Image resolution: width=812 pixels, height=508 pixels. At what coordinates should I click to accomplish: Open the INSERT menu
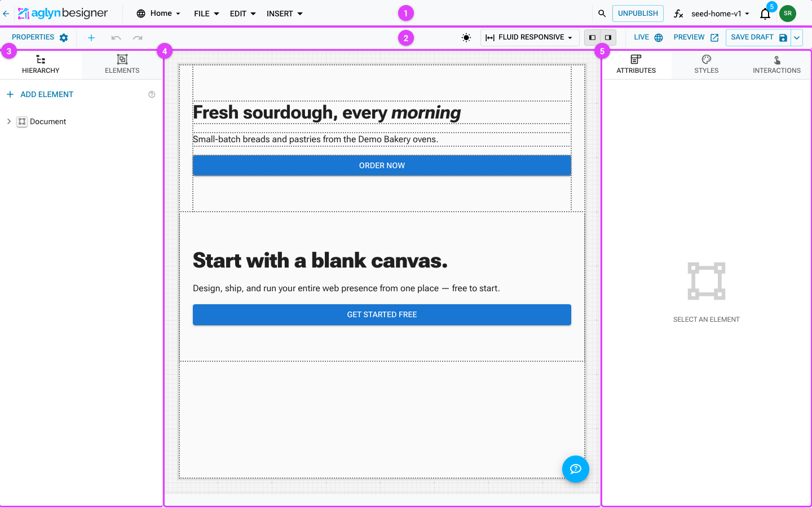tap(285, 14)
